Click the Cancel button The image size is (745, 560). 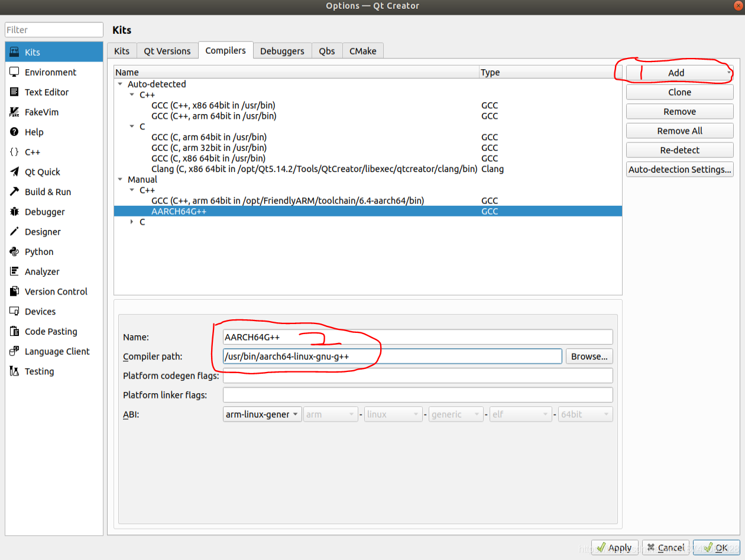click(x=666, y=548)
